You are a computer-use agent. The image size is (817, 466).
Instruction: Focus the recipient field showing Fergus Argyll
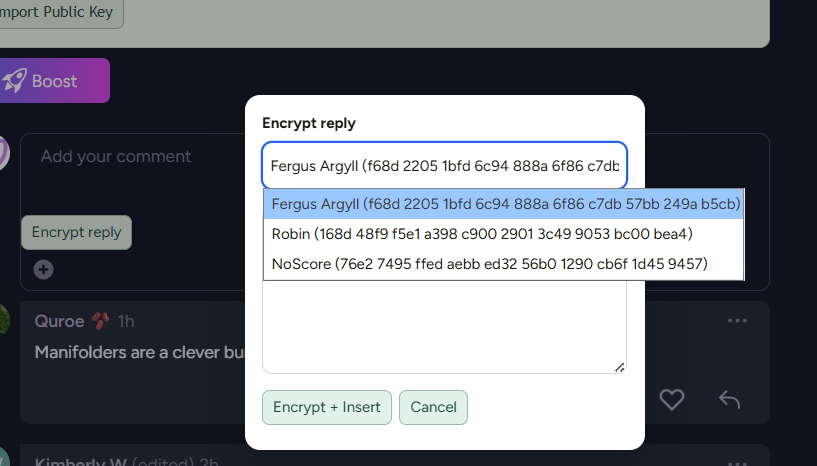[x=444, y=165]
